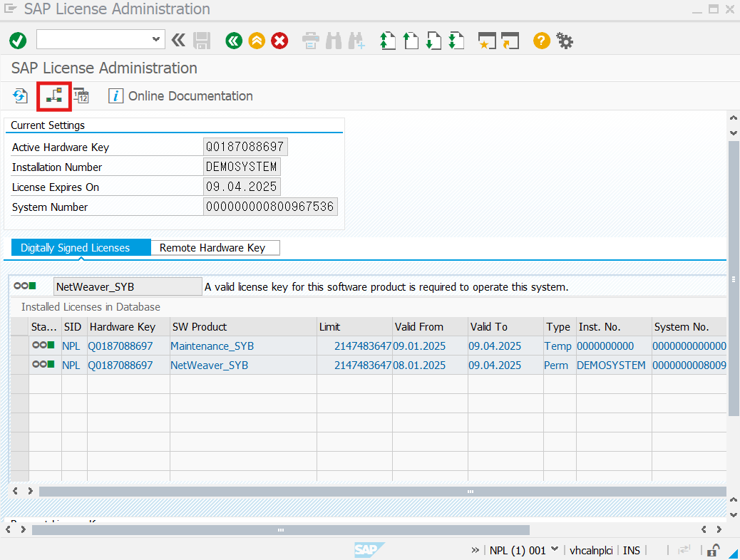The image size is (740, 560).
Task: Click the highlighted Install License icon
Action: [x=54, y=96]
